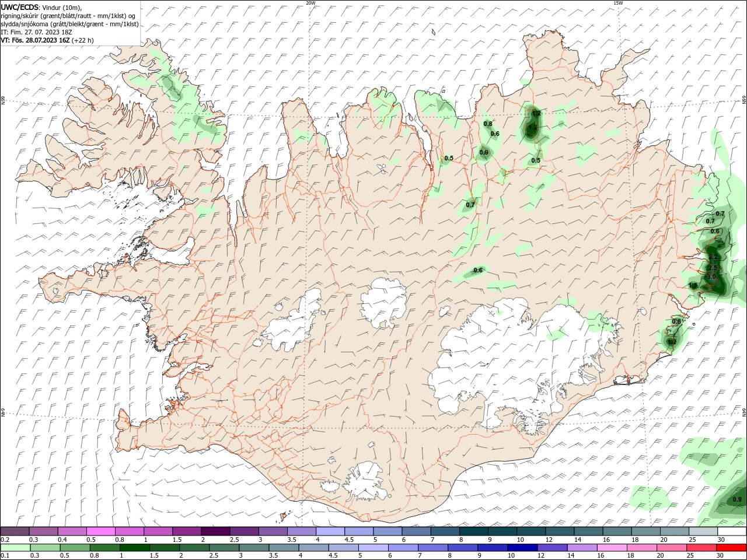Select lower legend medium blue swatch 8–9
The image size is (747, 560).
(x=463, y=547)
